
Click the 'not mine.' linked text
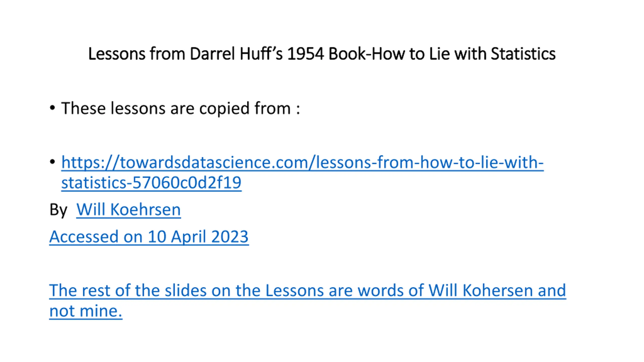tap(86, 311)
